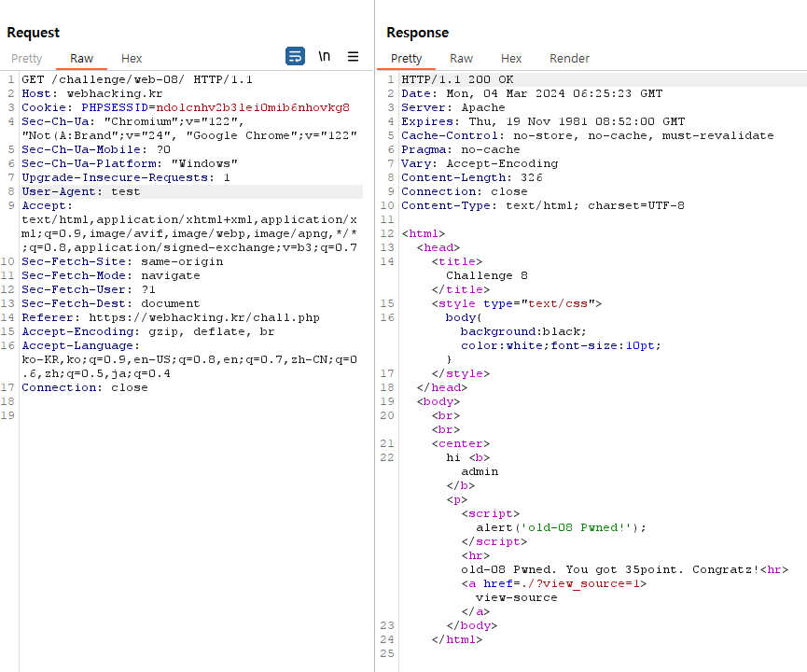Image resolution: width=807 pixels, height=672 pixels.
Task: Click the Referer header URL
Action: point(204,317)
